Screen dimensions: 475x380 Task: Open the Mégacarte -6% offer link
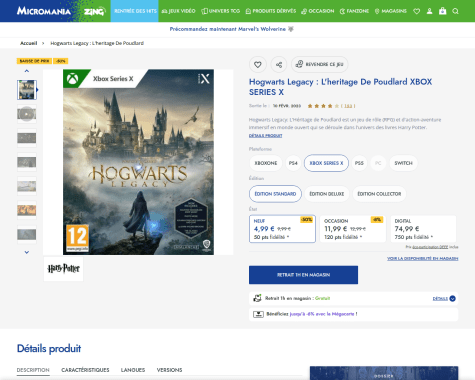[x=322, y=314]
